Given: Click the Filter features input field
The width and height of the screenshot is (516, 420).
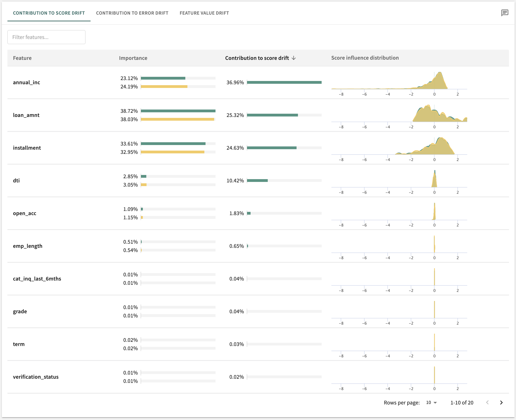Looking at the screenshot, I should pos(47,37).
